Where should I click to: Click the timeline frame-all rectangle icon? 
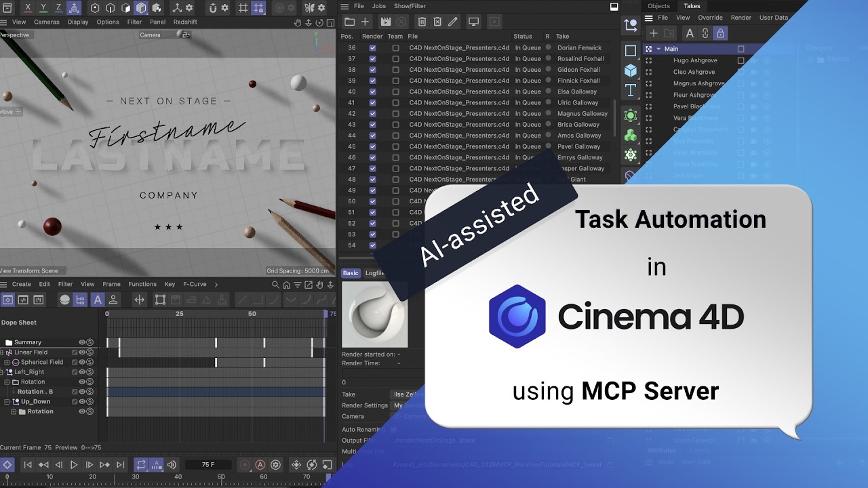(160, 300)
